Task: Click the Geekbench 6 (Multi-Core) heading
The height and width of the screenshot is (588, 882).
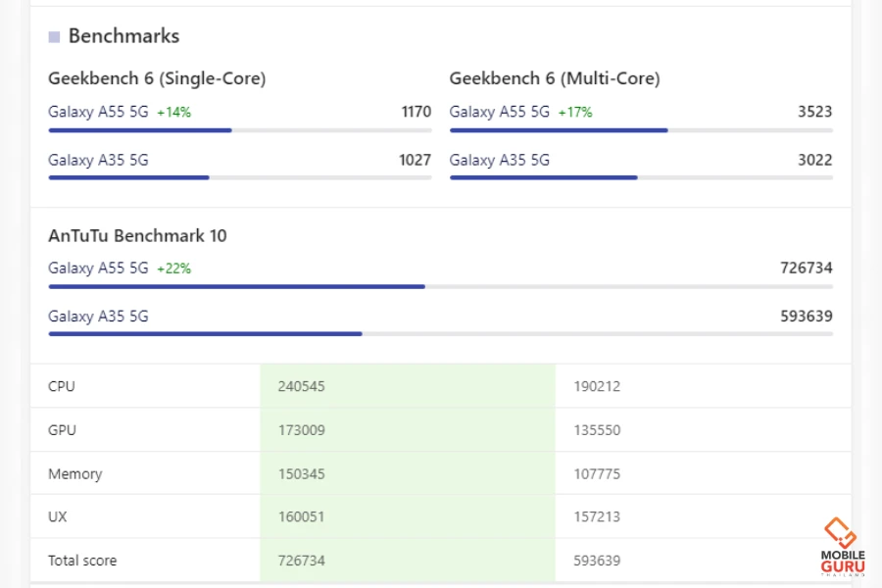Action: click(555, 78)
